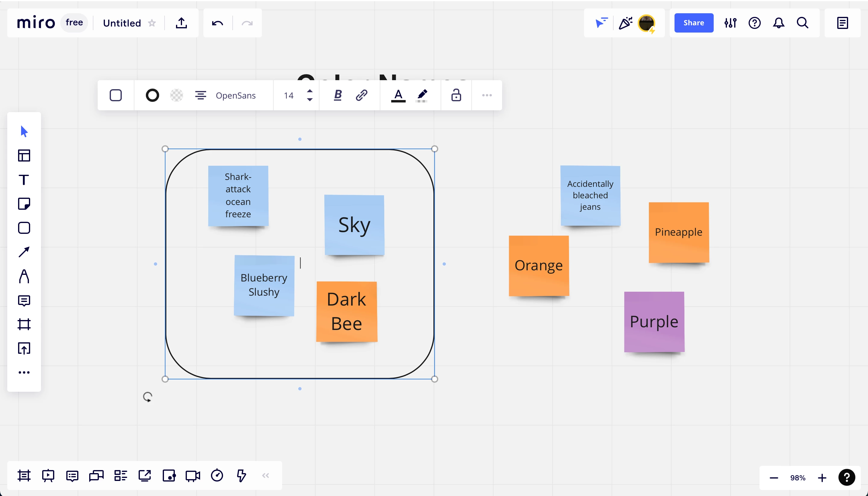Screen dimensions: 868x496
Task: Select the Pineapple sticky note
Action: (x=679, y=232)
